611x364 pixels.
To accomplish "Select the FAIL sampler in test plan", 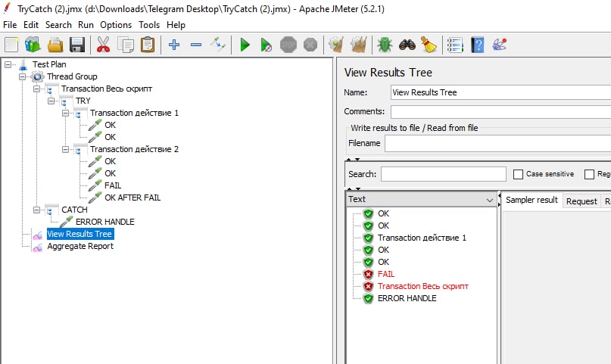I will click(x=113, y=185).
